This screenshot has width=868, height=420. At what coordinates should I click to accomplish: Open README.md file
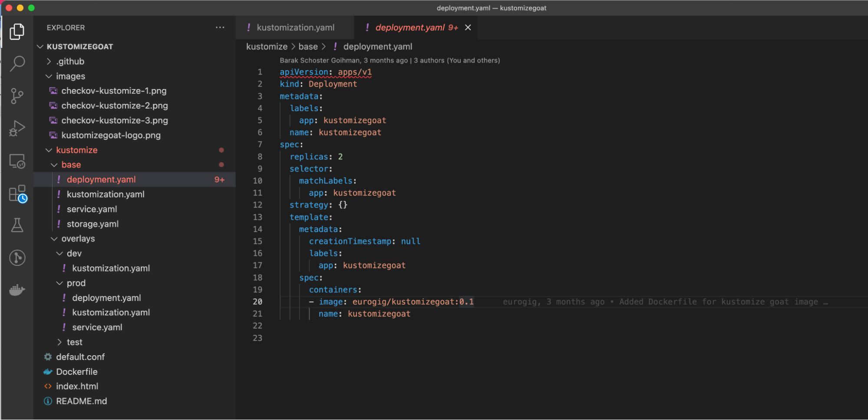coord(135,401)
